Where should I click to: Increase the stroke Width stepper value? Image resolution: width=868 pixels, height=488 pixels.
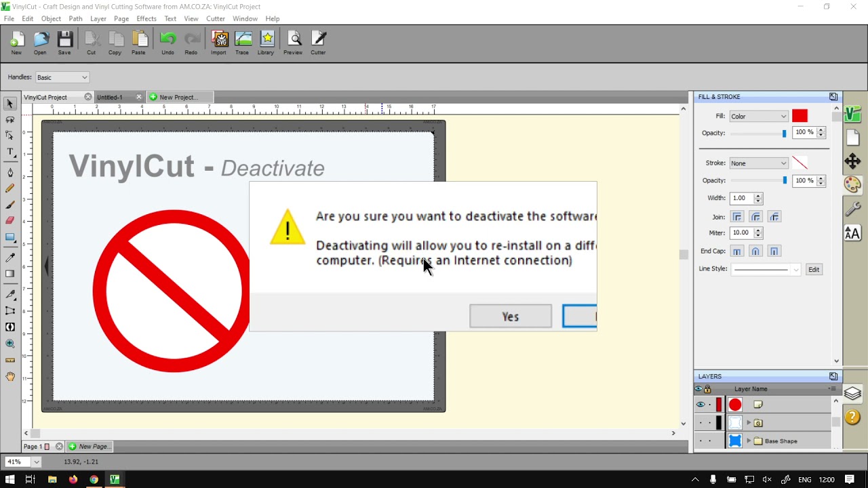758,195
